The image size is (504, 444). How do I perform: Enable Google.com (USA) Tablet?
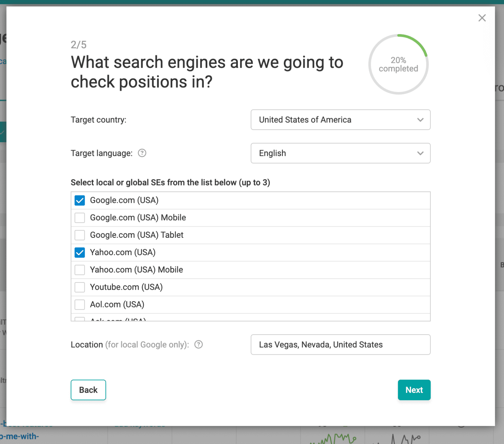coord(79,235)
